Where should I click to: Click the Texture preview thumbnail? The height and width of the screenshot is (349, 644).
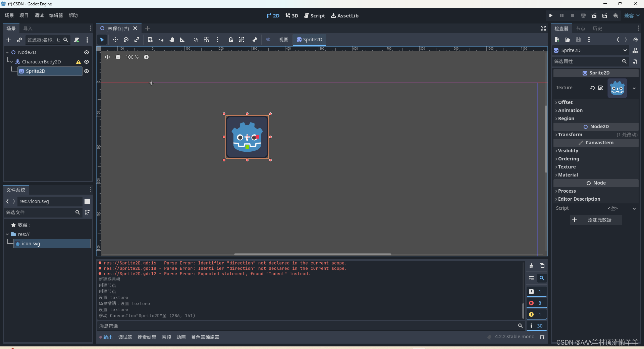tap(618, 88)
